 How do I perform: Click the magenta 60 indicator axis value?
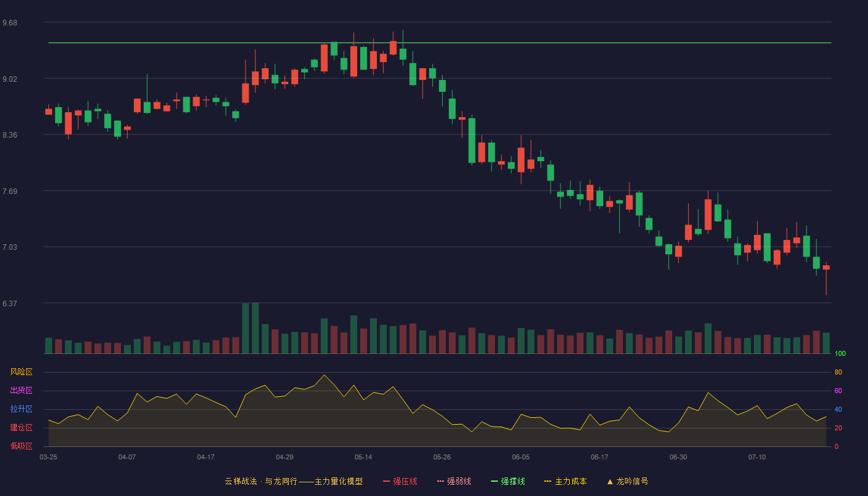point(838,391)
